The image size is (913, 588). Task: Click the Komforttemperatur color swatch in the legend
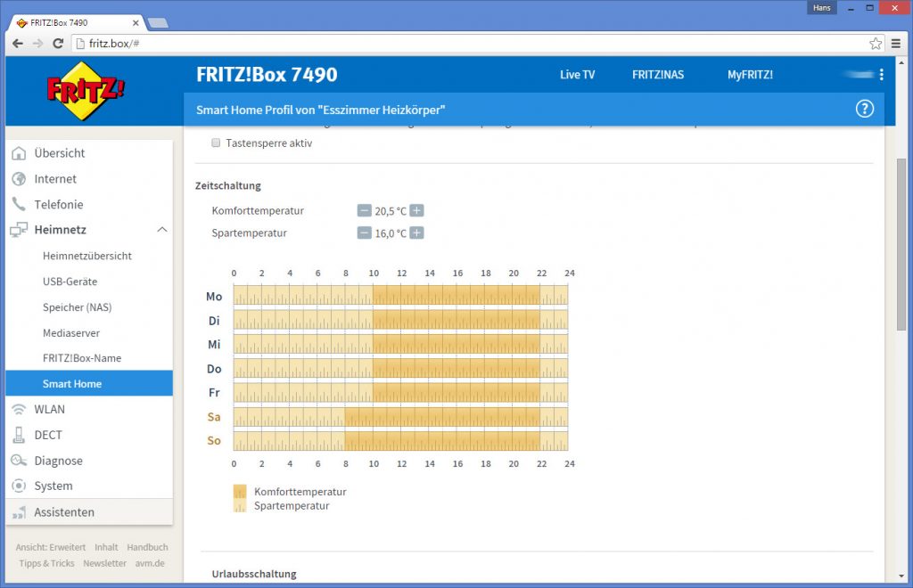[239, 491]
